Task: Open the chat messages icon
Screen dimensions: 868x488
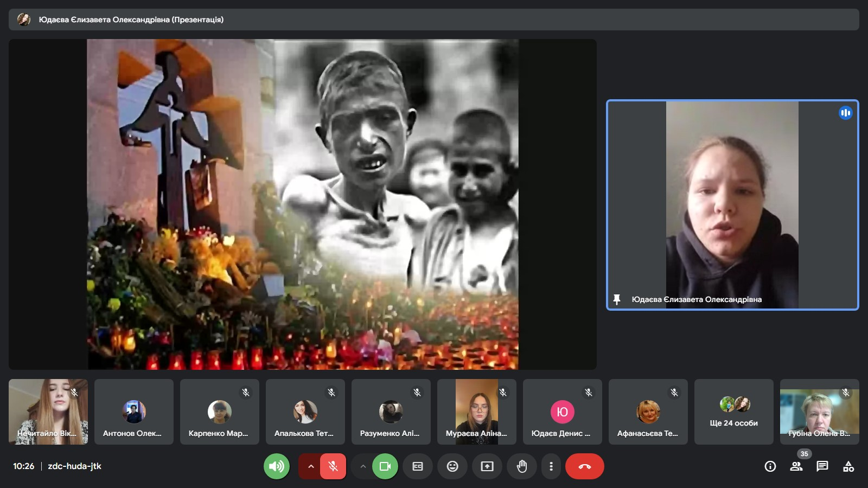Action: coord(822,466)
